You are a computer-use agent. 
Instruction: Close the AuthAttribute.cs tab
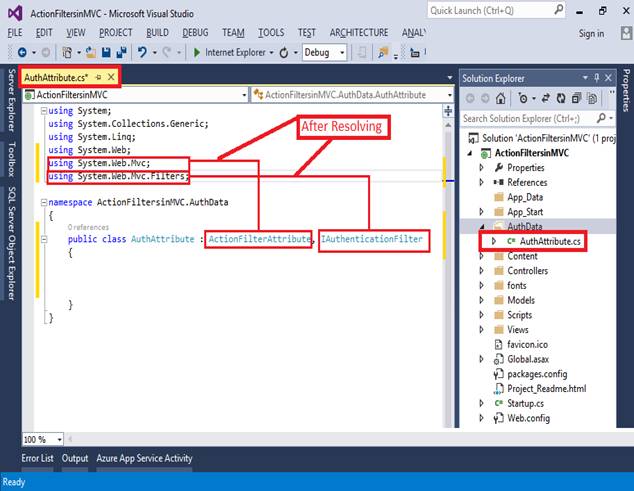click(x=111, y=76)
